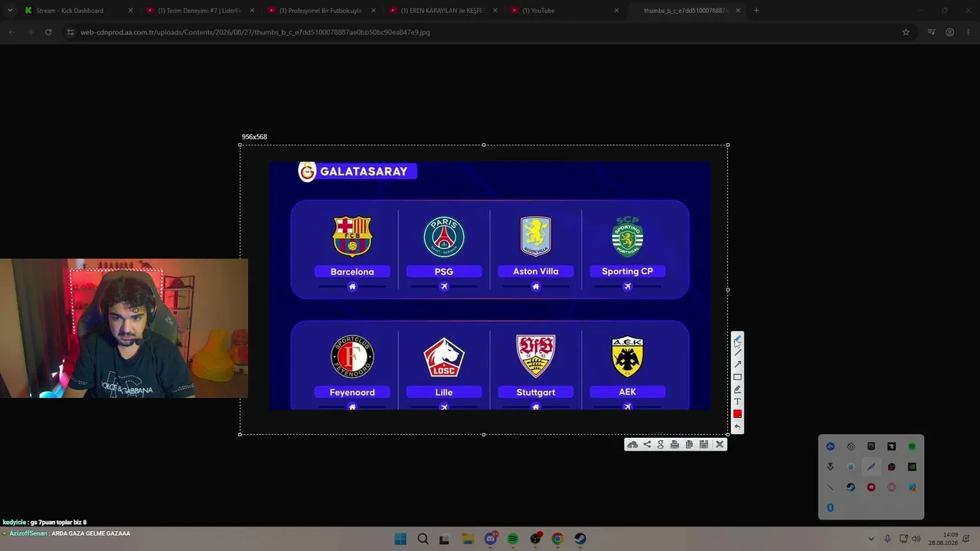The width and height of the screenshot is (980, 551).
Task: Undo the last Lightshot annotation
Action: 737,427
